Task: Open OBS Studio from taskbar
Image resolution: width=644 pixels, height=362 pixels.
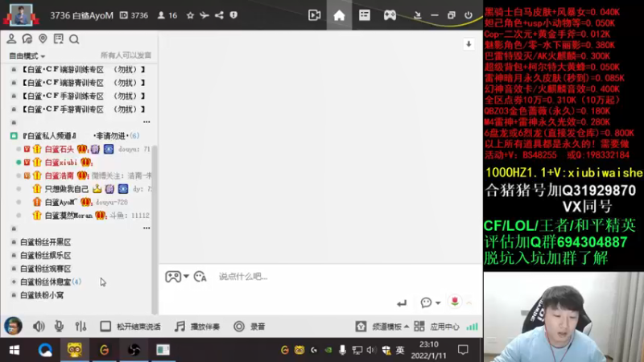Action: pyautogui.click(x=134, y=350)
